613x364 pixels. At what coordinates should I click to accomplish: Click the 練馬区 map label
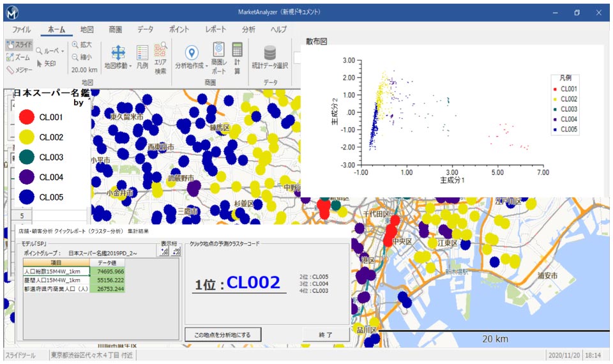(x=220, y=128)
